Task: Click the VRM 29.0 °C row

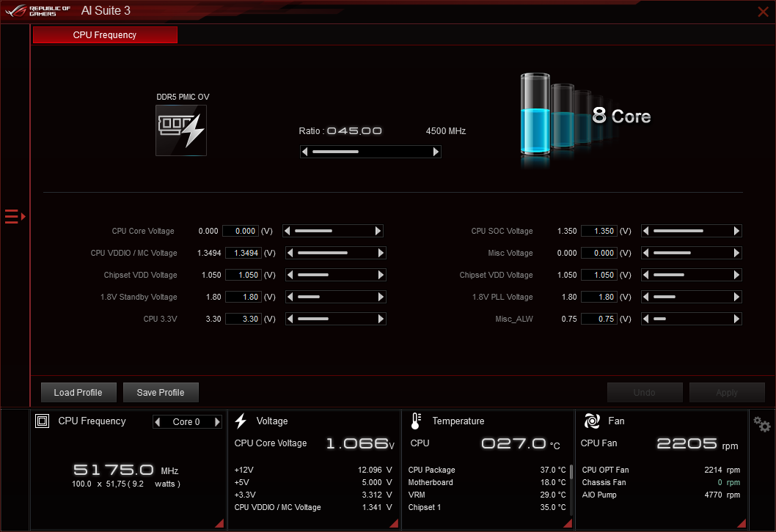Action: tap(487, 495)
